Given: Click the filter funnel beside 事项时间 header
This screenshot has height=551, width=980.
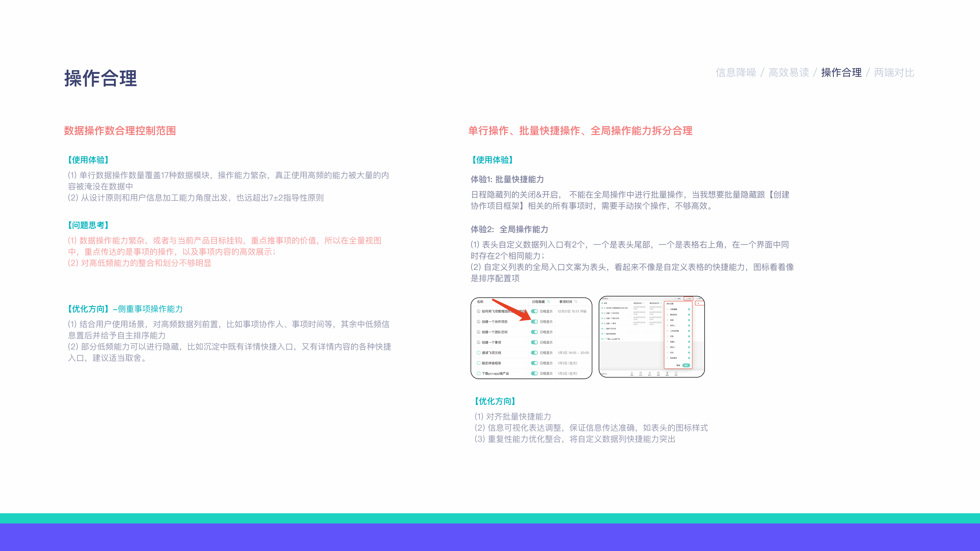Looking at the screenshot, I should [575, 302].
